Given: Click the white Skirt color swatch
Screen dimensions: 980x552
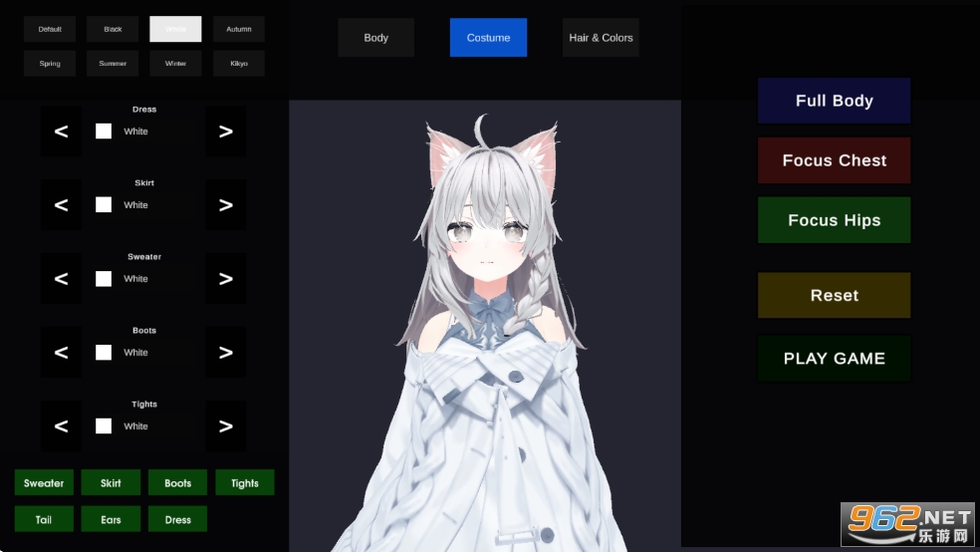Looking at the screenshot, I should point(104,205).
